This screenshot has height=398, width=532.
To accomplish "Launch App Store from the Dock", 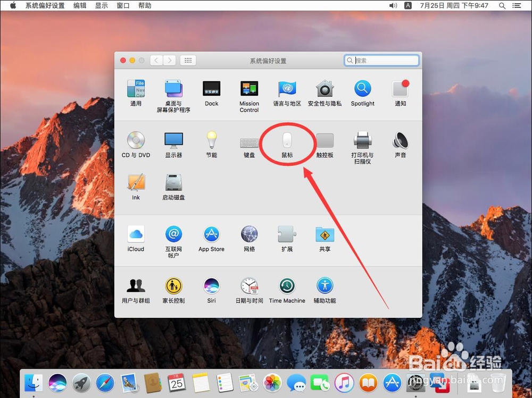I will coord(392,383).
